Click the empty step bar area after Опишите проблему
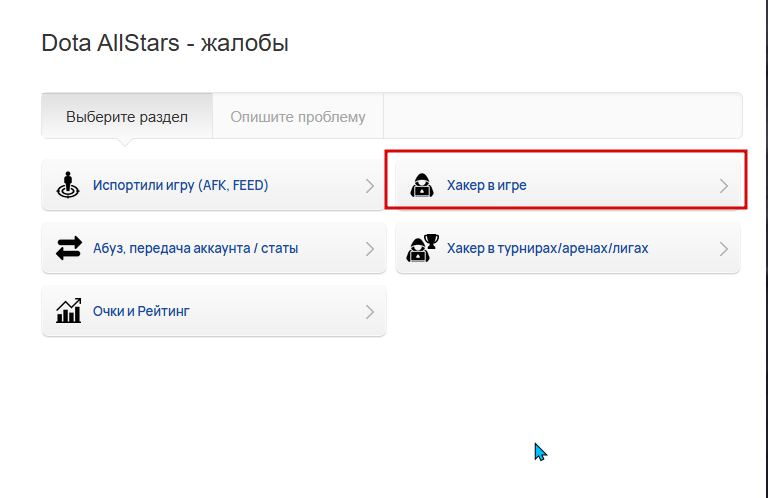768x498 pixels. pyautogui.click(x=563, y=116)
